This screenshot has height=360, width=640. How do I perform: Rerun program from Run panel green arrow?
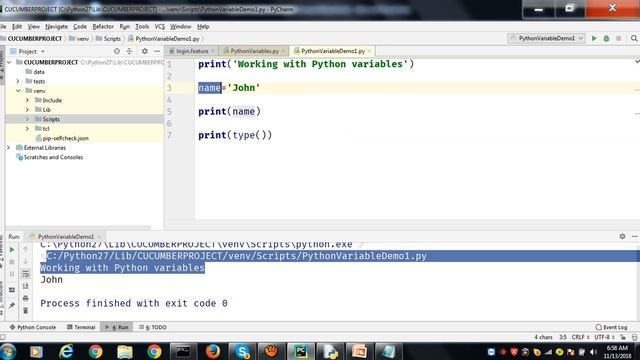click(12, 249)
